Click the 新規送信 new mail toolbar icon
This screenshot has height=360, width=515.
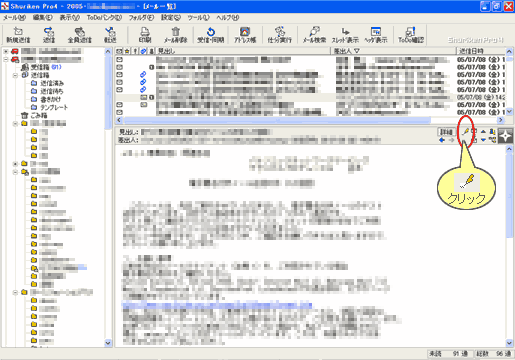(x=18, y=35)
